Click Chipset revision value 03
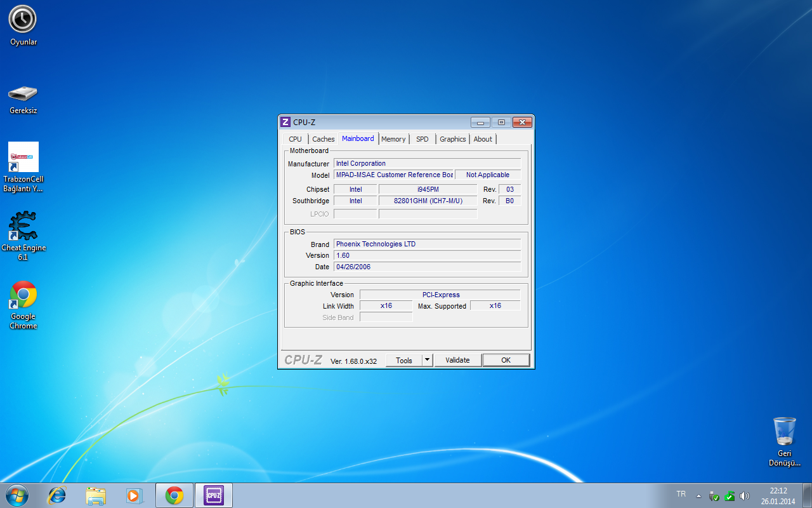Image resolution: width=812 pixels, height=508 pixels. 509,189
